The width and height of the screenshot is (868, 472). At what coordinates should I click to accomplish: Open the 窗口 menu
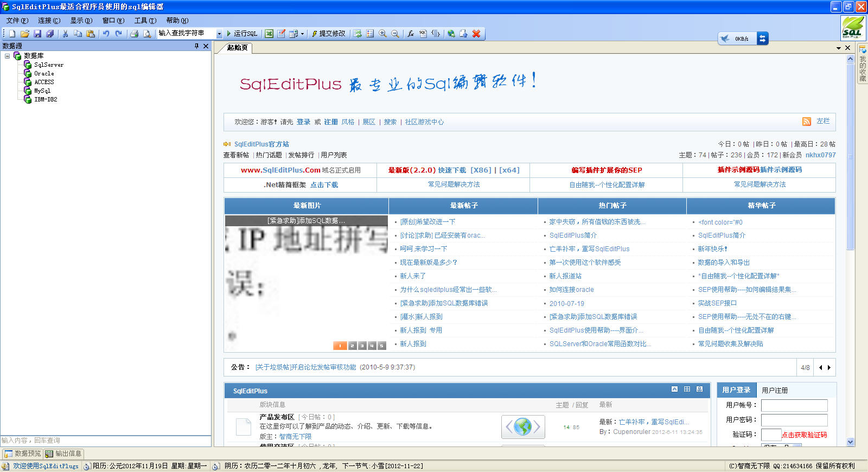(x=113, y=21)
